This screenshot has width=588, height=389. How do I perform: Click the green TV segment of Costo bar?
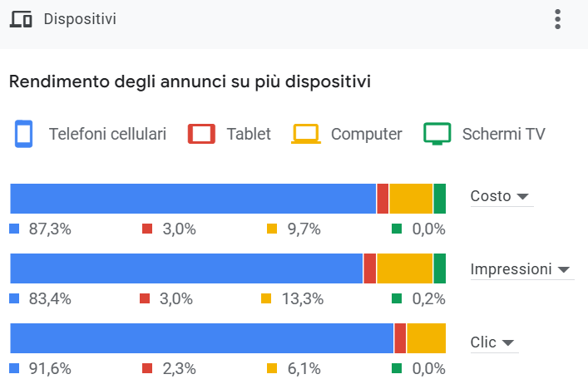(440, 199)
